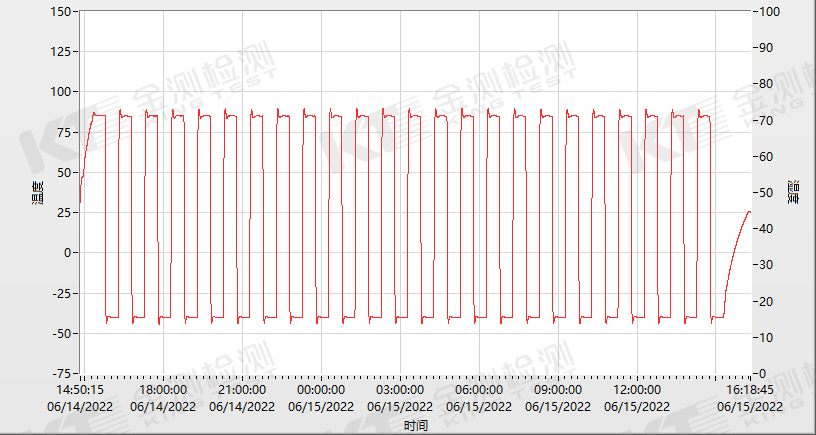The width and height of the screenshot is (816, 435).
Task: Click the 06:00:00 time tick label
Action: (478, 390)
